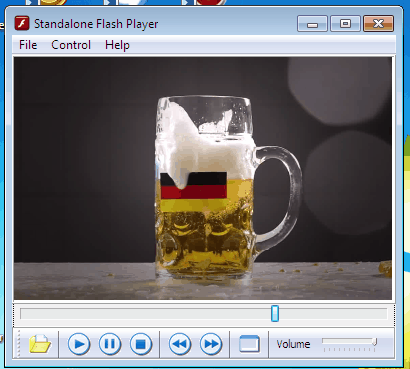Maximize the Standalone Flash Player window

(345, 24)
